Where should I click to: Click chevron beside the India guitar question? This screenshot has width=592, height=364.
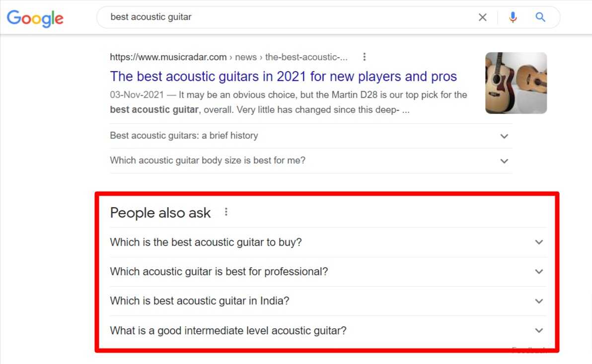[539, 301]
